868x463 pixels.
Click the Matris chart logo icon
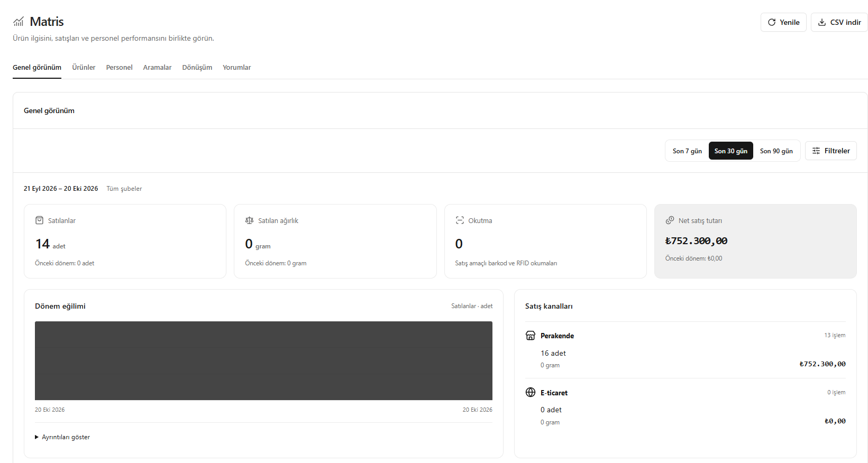[19, 22]
